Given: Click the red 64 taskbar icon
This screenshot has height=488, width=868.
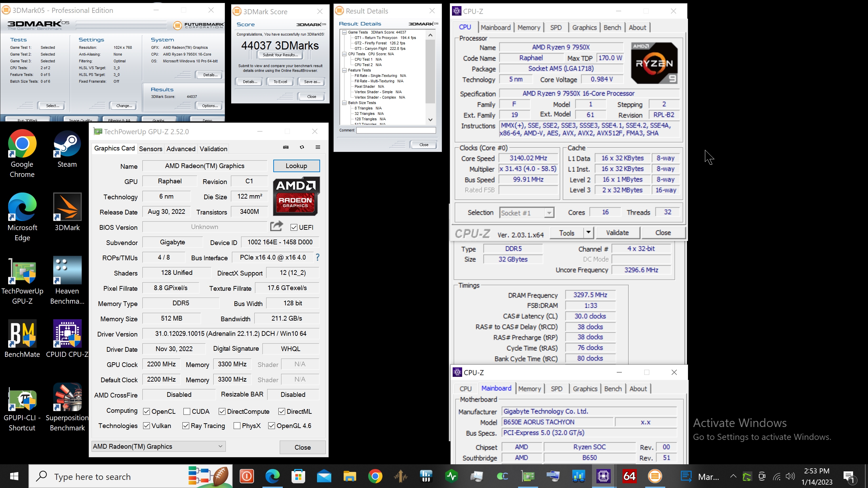Looking at the screenshot, I should click(x=629, y=476).
